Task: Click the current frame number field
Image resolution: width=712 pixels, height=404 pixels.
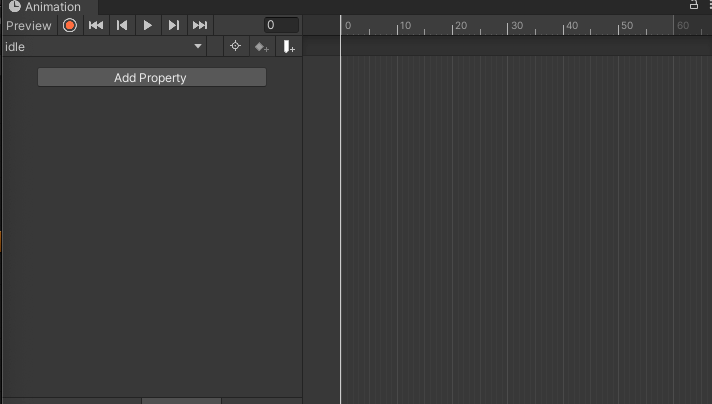Action: pos(281,25)
